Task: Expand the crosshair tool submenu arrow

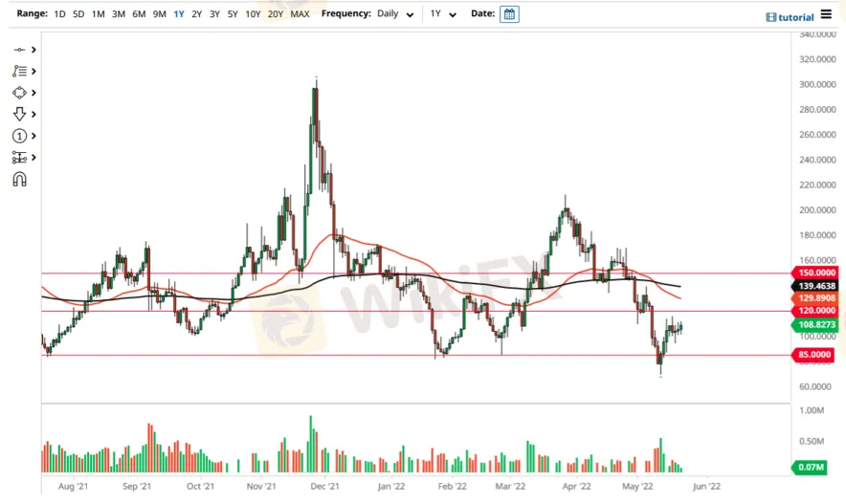Action: tap(34, 50)
